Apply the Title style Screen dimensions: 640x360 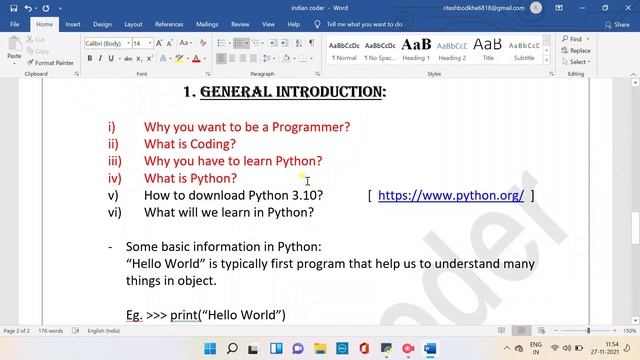point(488,50)
